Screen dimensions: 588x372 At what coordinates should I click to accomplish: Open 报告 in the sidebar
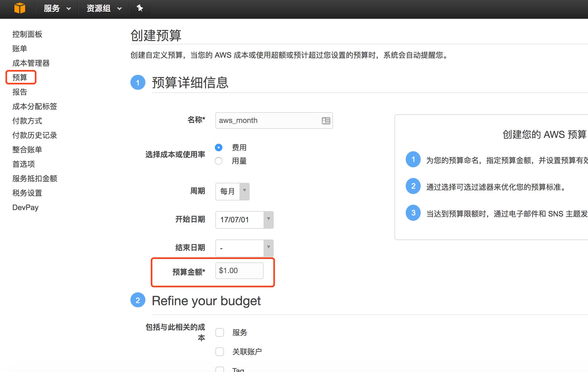(20, 92)
